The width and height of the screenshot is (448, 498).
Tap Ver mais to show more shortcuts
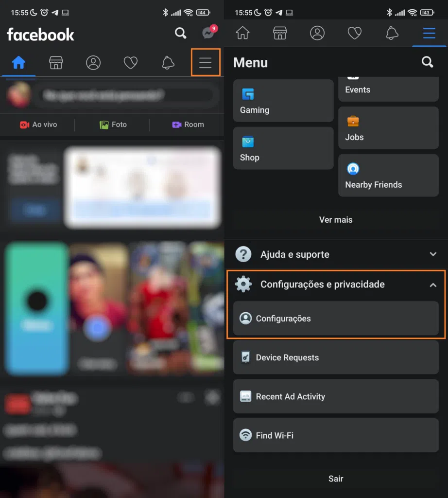(x=336, y=220)
